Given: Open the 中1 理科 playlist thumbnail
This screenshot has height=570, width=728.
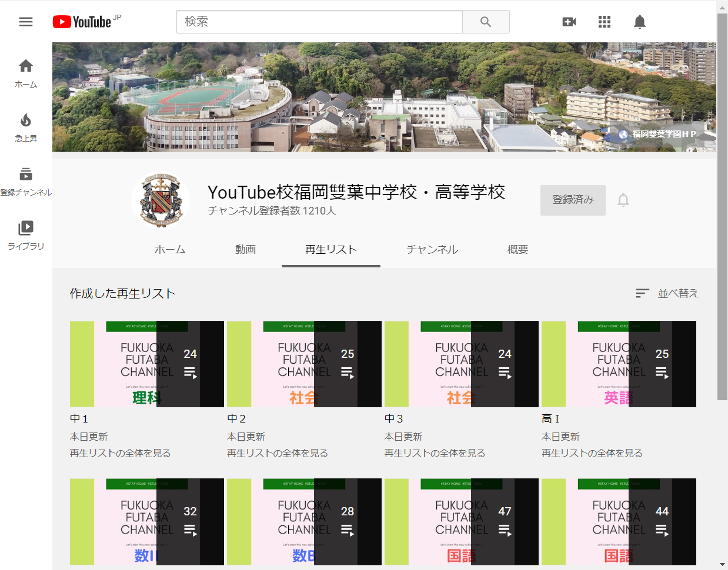Looking at the screenshot, I should point(147,364).
